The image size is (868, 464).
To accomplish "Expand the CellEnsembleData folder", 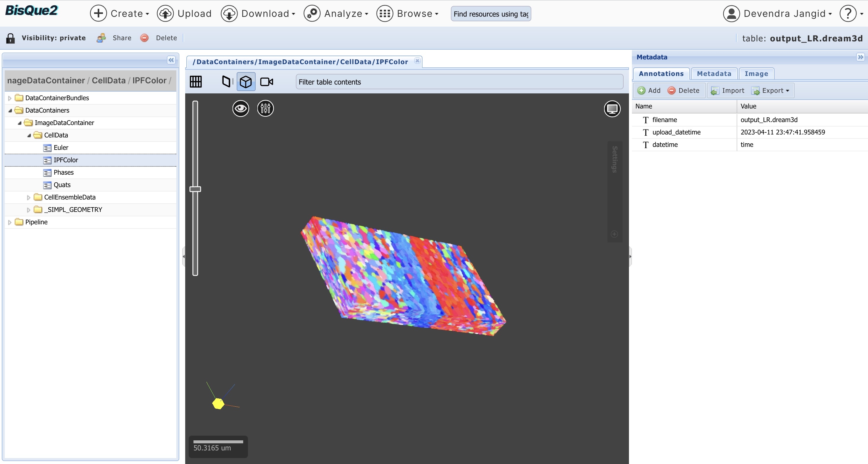I will [29, 197].
